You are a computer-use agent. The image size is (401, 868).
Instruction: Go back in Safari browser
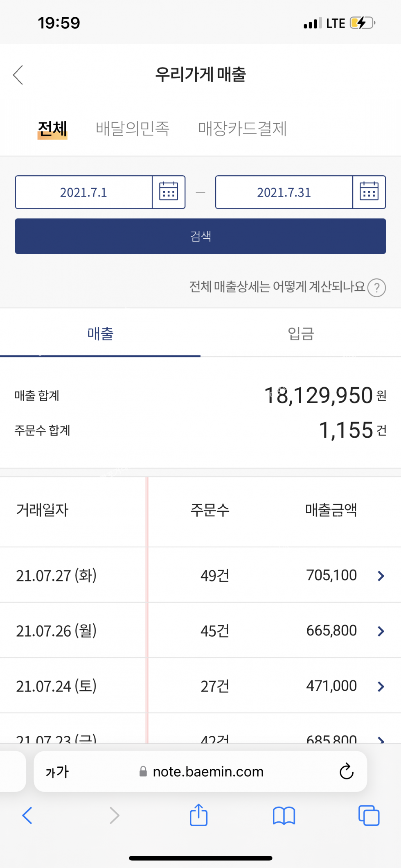coord(27,815)
